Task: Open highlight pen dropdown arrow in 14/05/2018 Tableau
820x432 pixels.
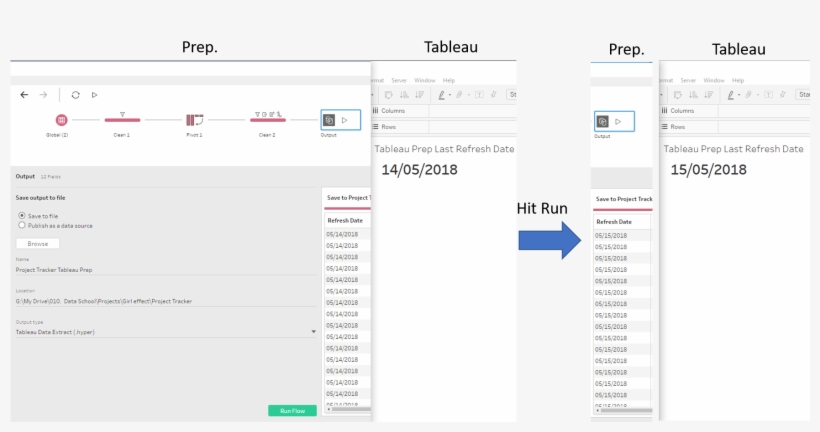Action: click(450, 95)
